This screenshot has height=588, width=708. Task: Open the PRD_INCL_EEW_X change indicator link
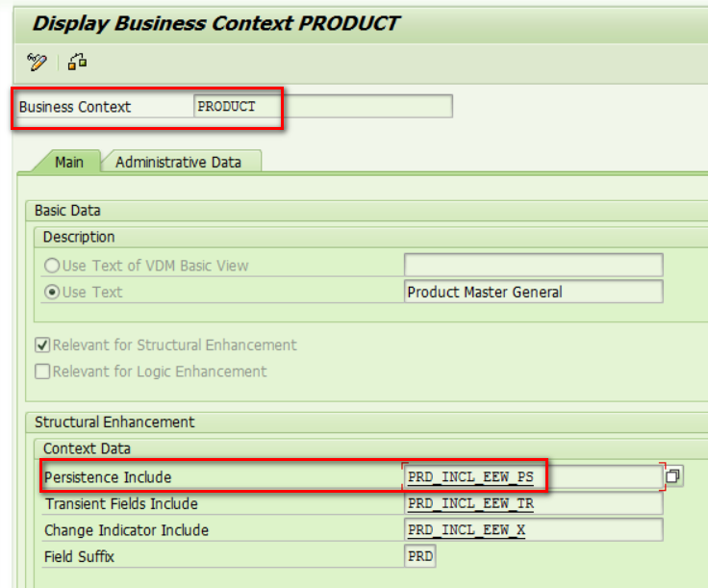[467, 529]
